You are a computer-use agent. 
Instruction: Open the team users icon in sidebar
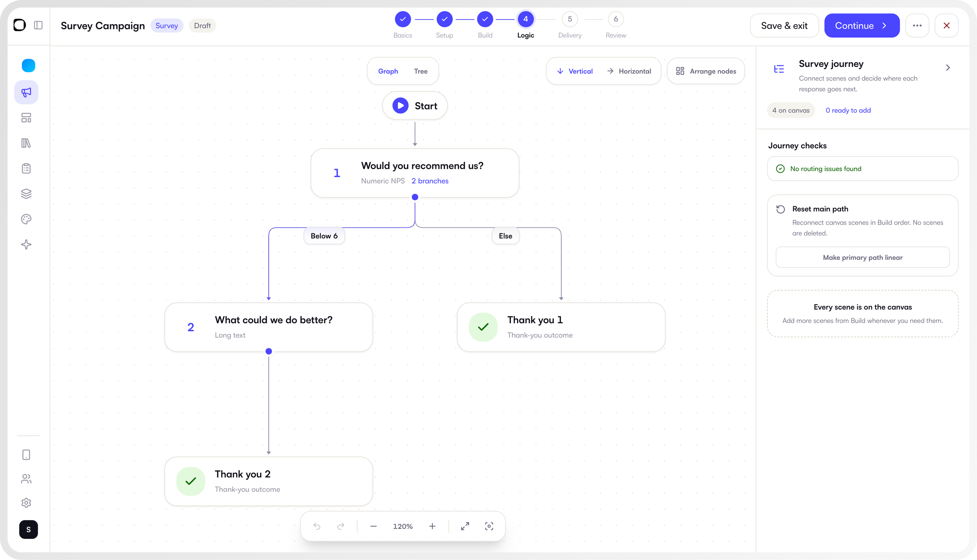tap(26, 479)
